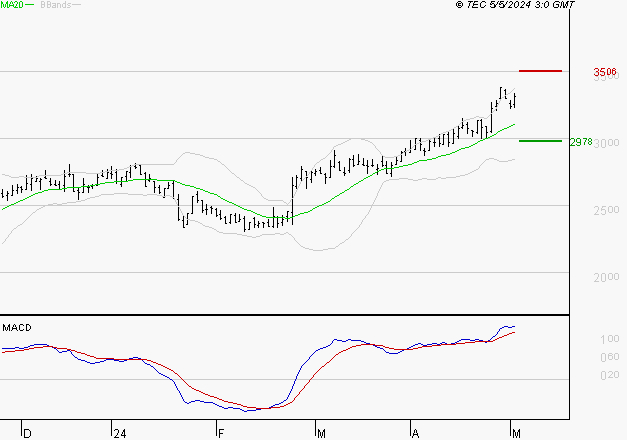Click the 100 MACD axis label
The image size is (627, 440).
tap(610, 339)
